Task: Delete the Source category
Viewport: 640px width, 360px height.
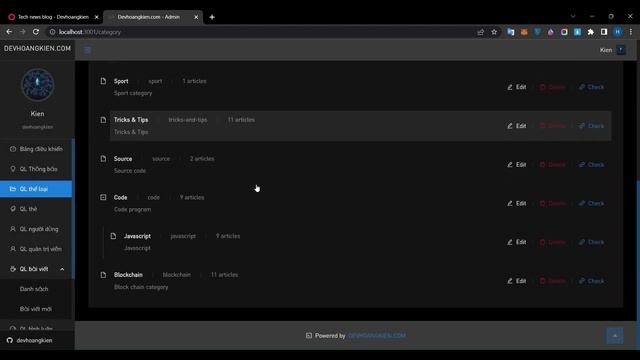Action: [x=553, y=164]
